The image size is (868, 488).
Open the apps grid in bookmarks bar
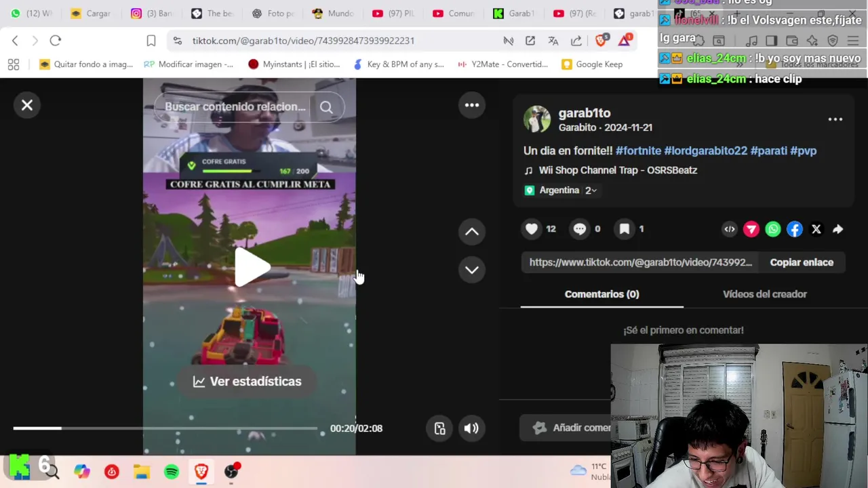click(x=14, y=64)
